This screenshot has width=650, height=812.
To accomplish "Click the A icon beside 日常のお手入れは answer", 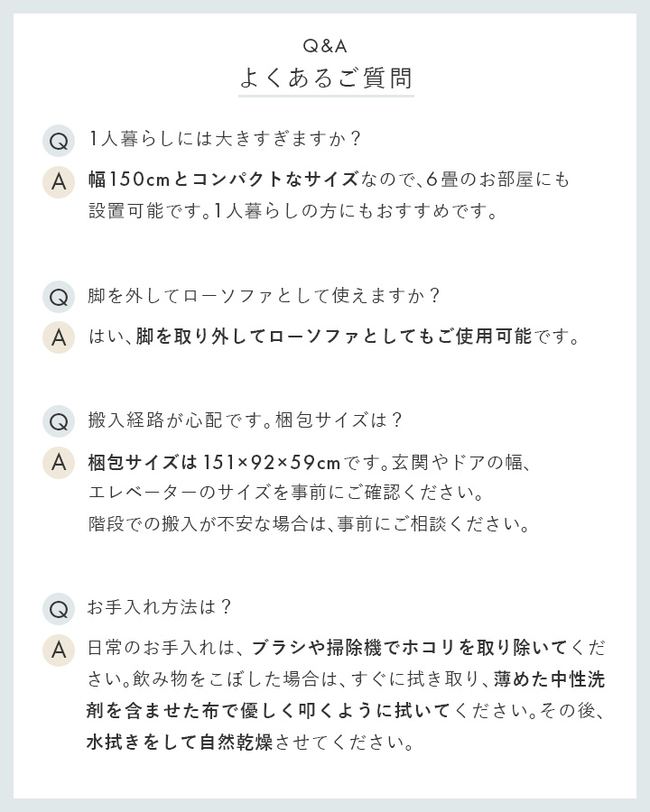I will (x=59, y=649).
